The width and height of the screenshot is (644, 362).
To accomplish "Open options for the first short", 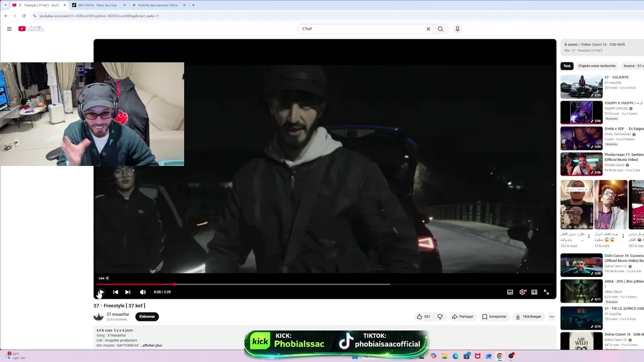I will (x=589, y=236).
